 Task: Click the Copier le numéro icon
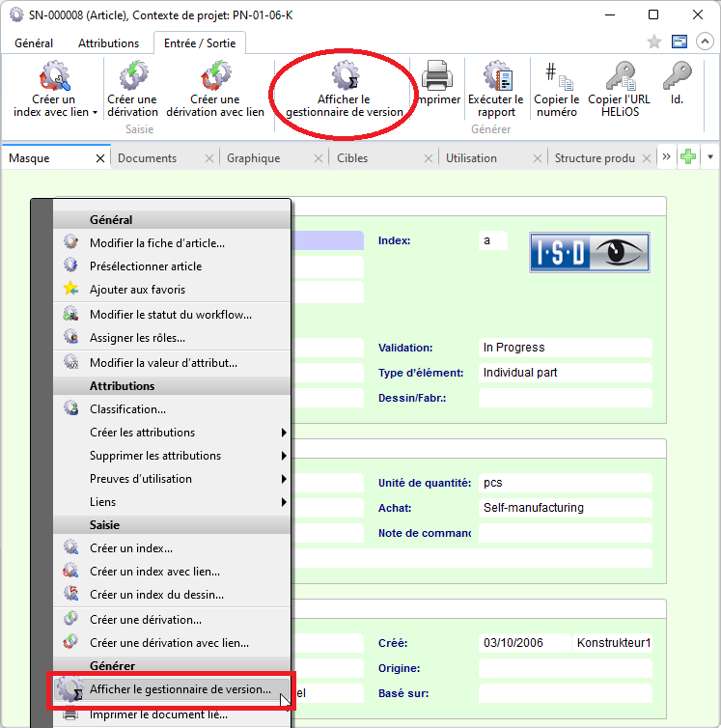(x=558, y=76)
